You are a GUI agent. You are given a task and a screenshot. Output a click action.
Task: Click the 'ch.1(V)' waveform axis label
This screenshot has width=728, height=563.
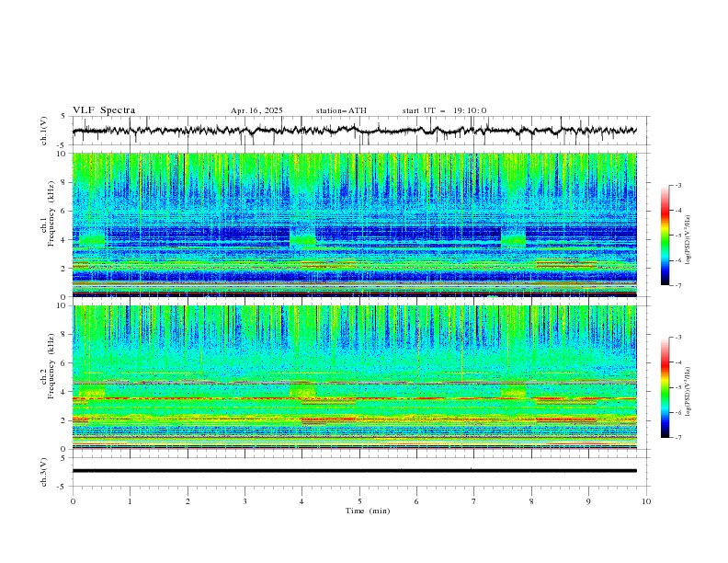click(x=44, y=131)
